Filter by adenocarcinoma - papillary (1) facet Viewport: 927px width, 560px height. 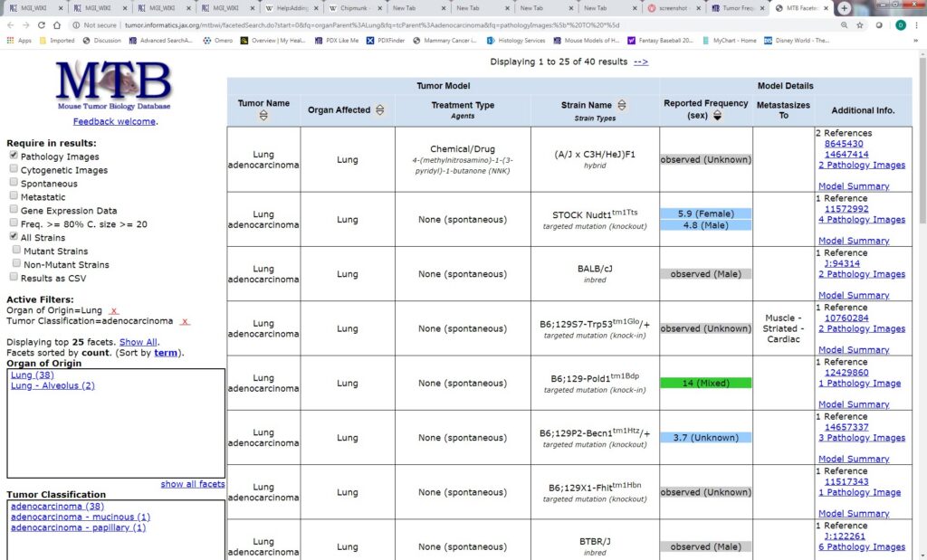click(78, 527)
